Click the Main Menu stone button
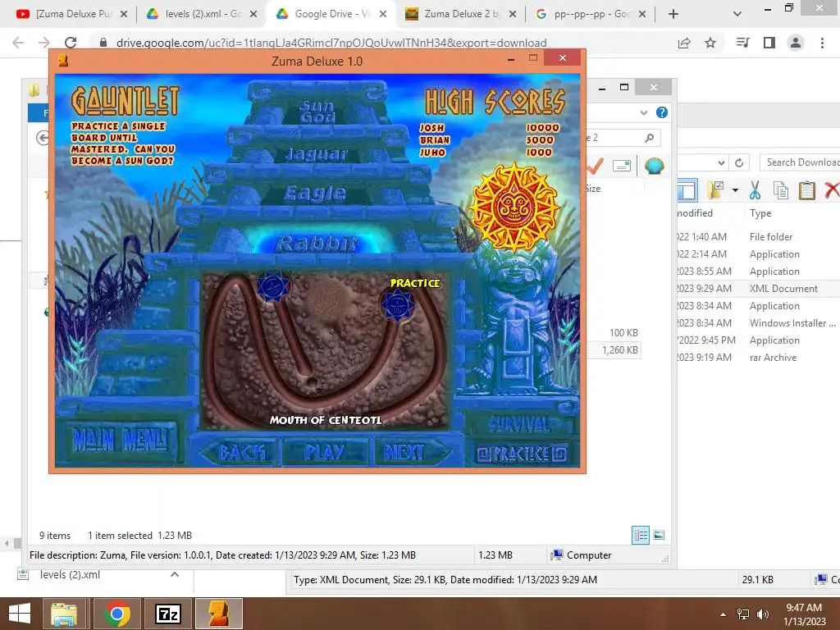The height and width of the screenshot is (630, 840). point(121,441)
